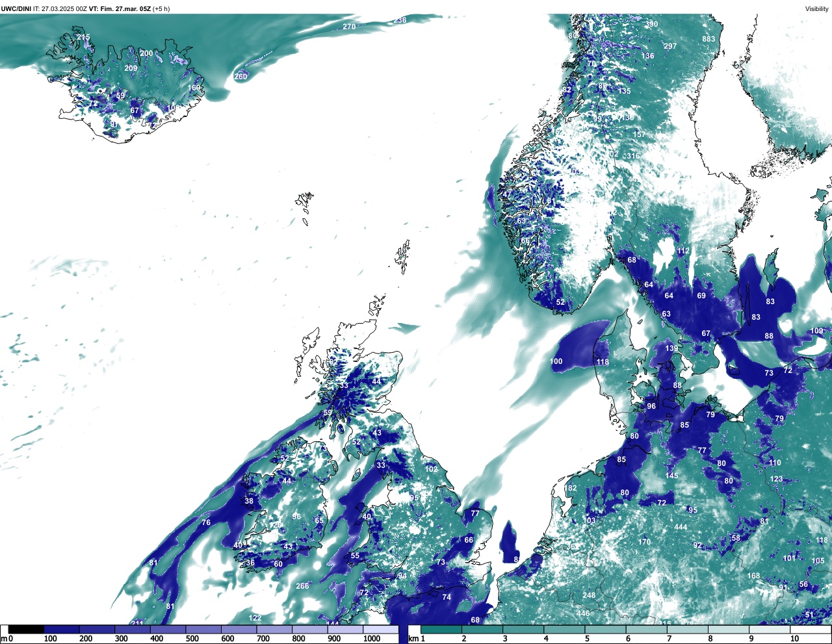This screenshot has width=832, height=644.
Task: Click the black 0–100 m legend swatch
Action: 26,630
